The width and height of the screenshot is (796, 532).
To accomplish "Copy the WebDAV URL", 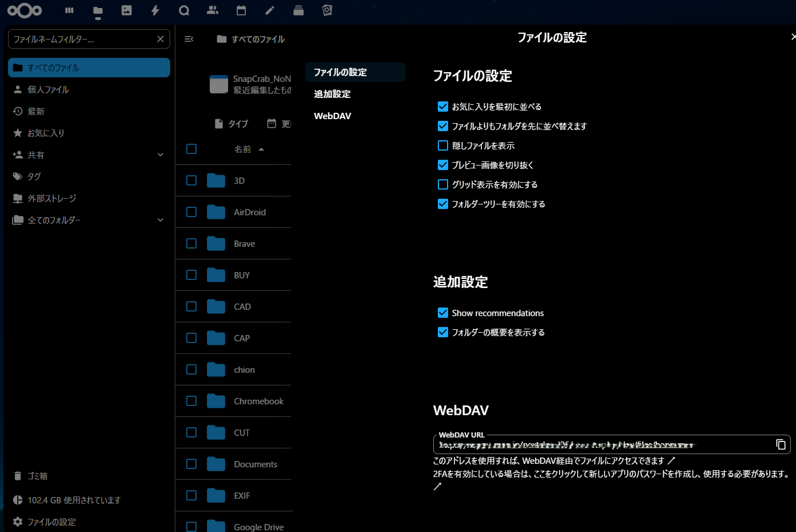I will 781,444.
